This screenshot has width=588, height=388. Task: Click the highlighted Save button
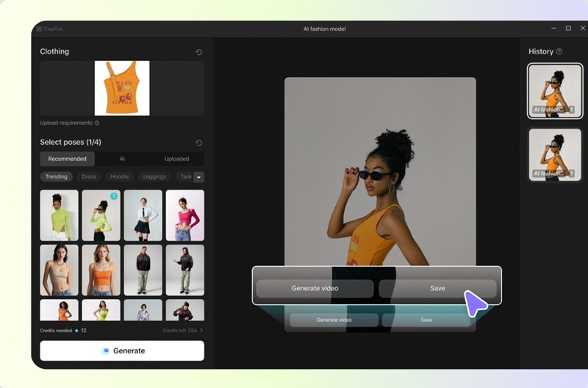[x=437, y=288]
